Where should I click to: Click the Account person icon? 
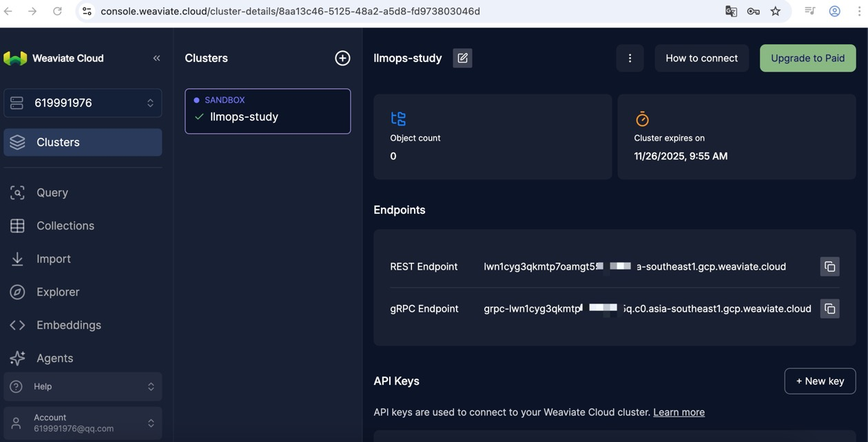(x=17, y=423)
